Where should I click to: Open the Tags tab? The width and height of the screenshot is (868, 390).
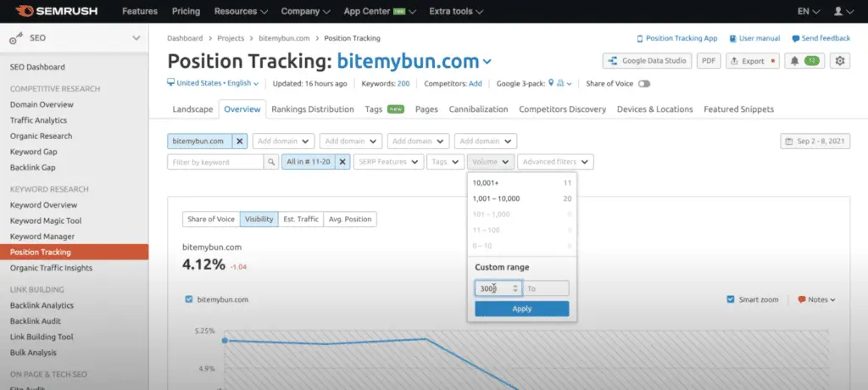point(385,109)
